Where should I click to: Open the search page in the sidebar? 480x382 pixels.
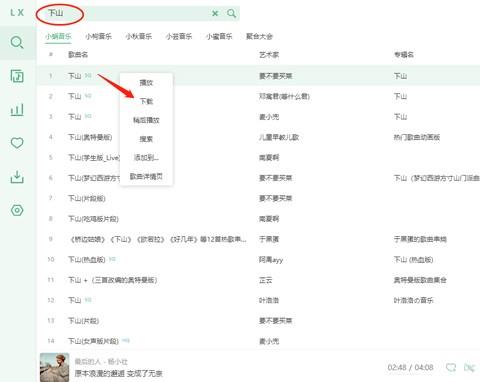17,42
